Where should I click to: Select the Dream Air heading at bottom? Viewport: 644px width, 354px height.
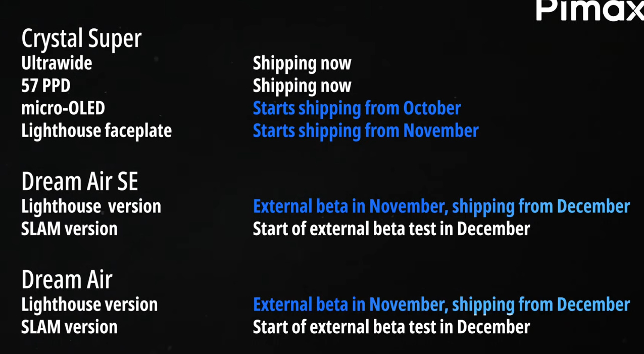pyautogui.click(x=67, y=280)
